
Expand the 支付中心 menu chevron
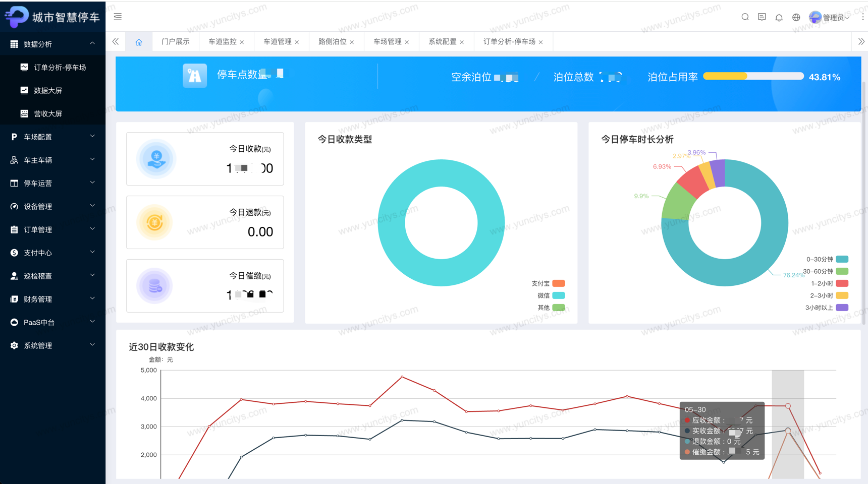(92, 253)
